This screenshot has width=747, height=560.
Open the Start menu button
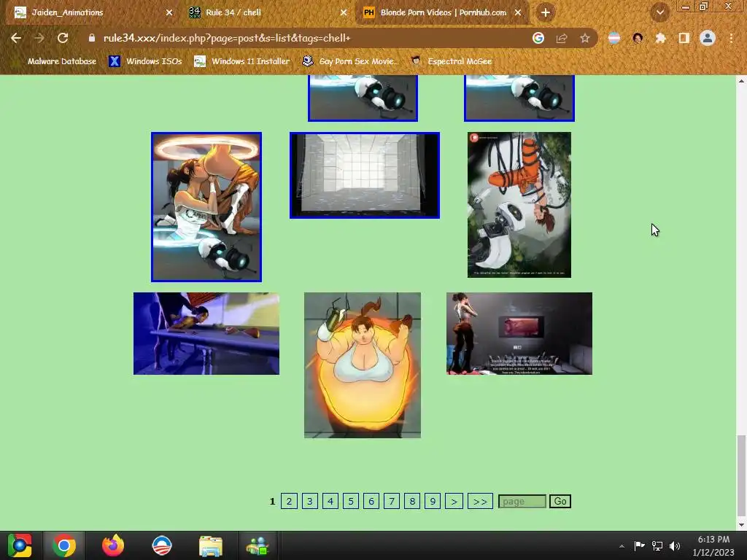[x=20, y=545]
